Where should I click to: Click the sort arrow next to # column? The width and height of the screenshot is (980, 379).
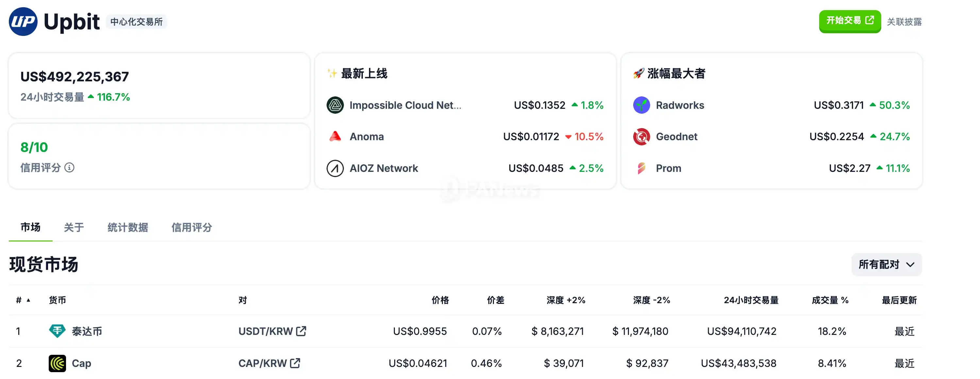click(28, 300)
